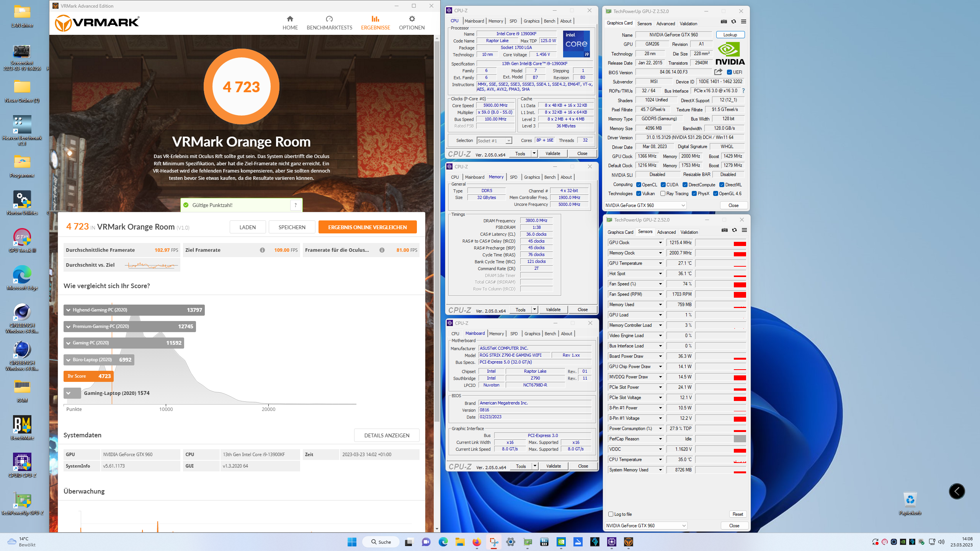Click VRMark icon in taskbar

[628, 542]
